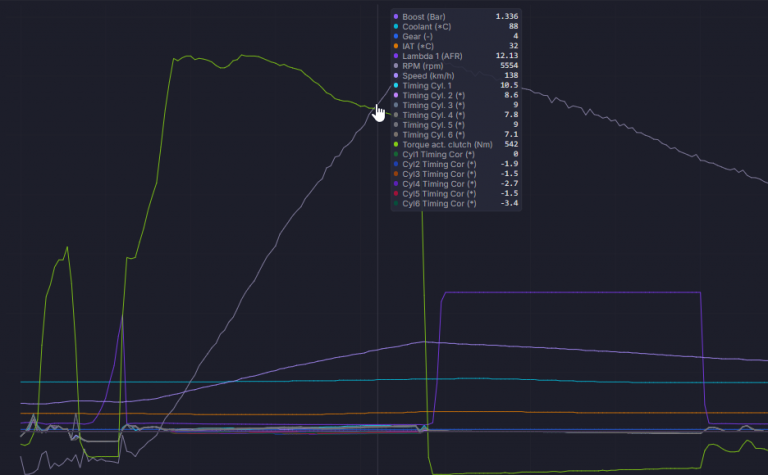The width and height of the screenshot is (768, 475).
Task: Click the Coolant (*C) tooltip label
Action: (427, 26)
